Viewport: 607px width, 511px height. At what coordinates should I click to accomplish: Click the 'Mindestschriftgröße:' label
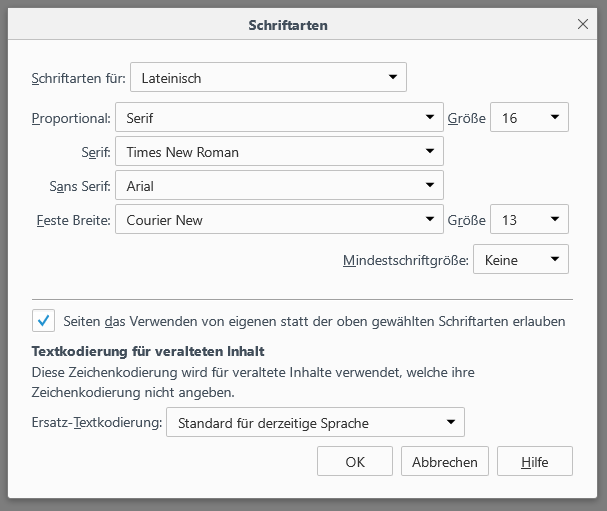(x=406, y=261)
